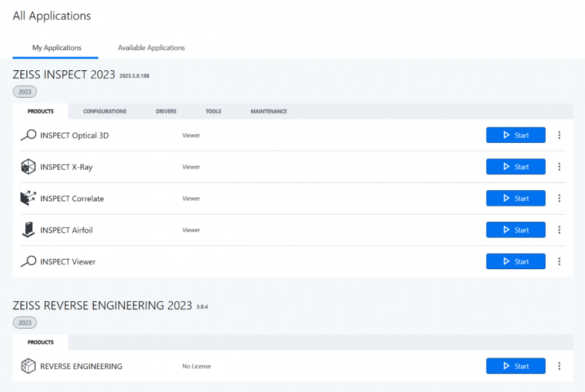Click the INSPECT X-Ray cube icon
This screenshot has height=392, width=585.
coord(28,167)
